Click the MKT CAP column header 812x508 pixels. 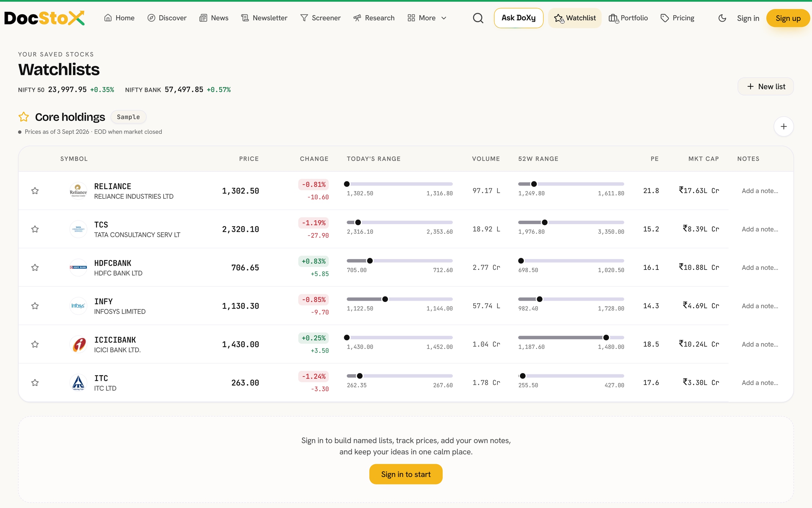click(x=704, y=159)
